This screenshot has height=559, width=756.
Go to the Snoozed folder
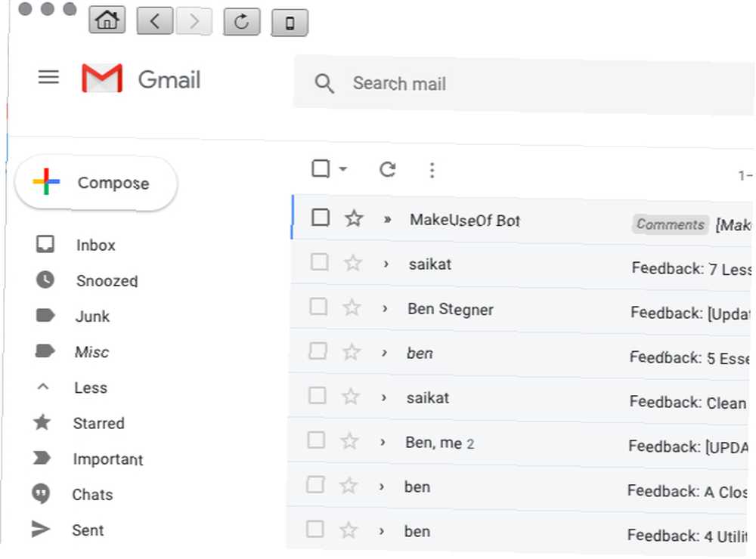click(x=87, y=280)
